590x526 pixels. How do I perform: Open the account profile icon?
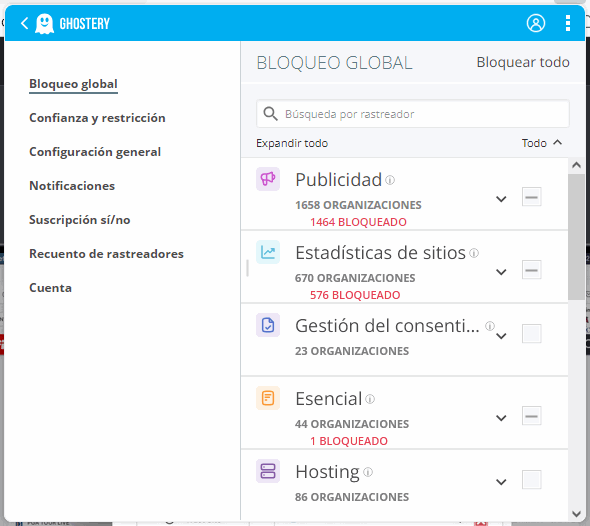(x=535, y=23)
